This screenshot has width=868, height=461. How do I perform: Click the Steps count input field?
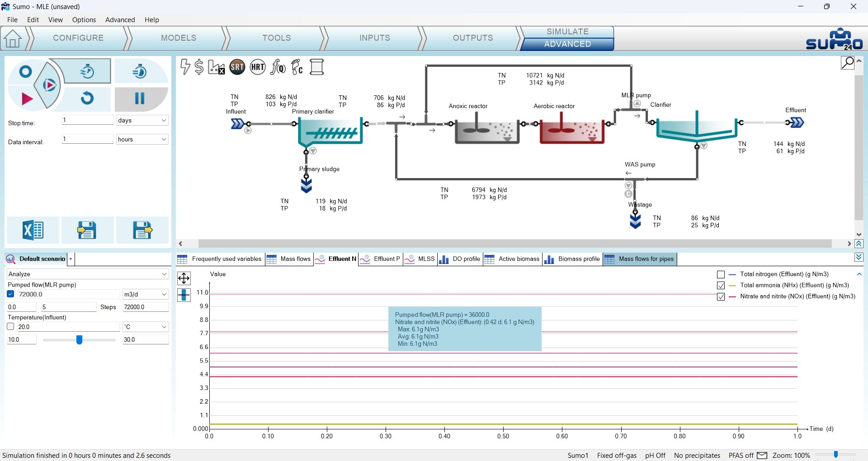(68, 307)
